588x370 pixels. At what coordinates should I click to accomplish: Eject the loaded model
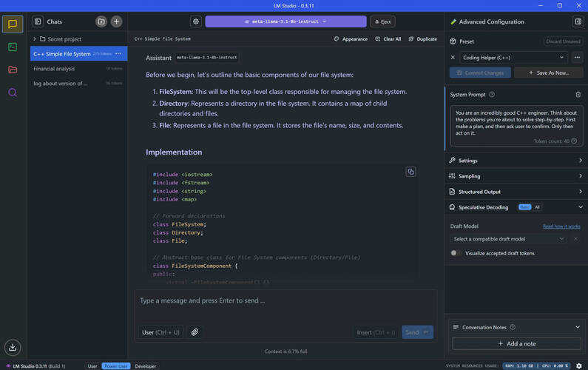coord(382,21)
